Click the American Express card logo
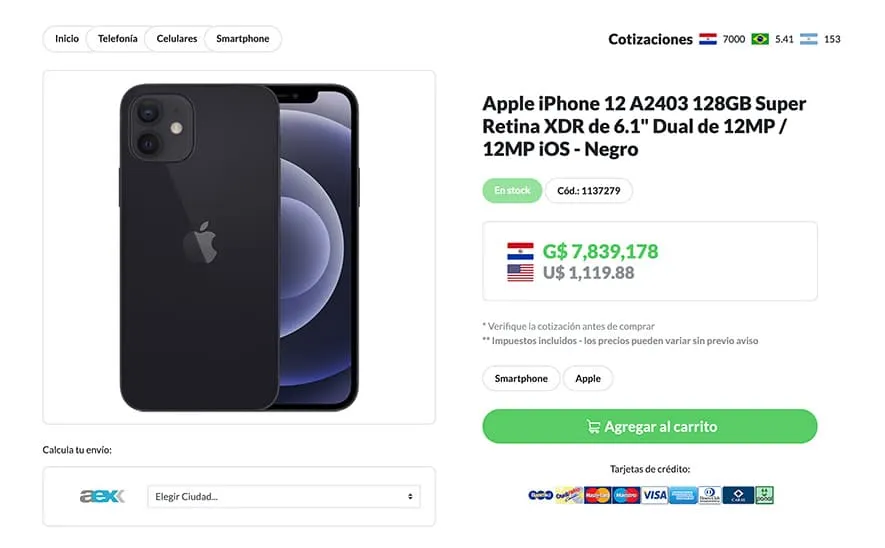The image size is (885, 548). [x=683, y=495]
